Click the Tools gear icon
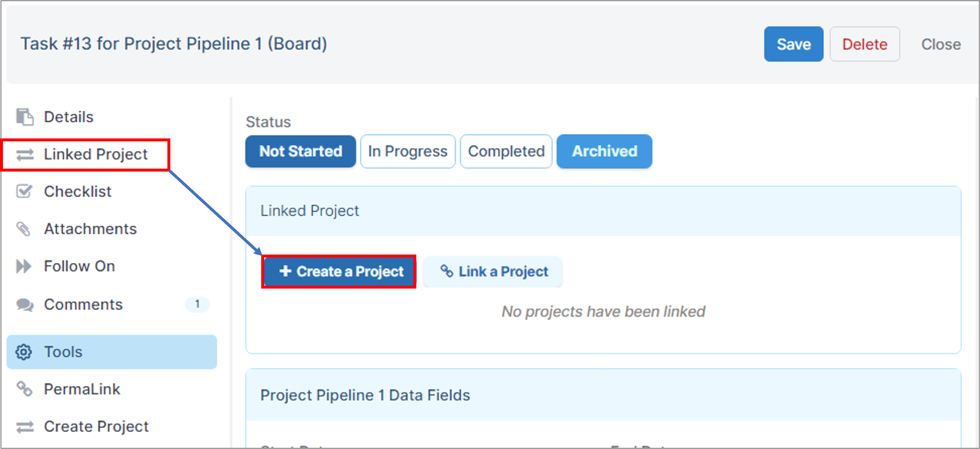Image resolution: width=980 pixels, height=449 pixels. click(x=23, y=352)
